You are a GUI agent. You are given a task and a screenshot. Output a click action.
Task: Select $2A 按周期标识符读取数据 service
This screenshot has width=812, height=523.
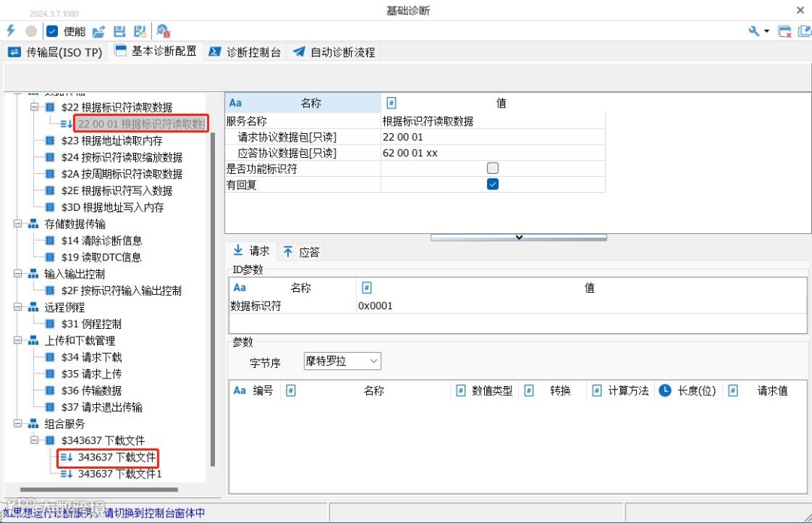[x=122, y=174]
